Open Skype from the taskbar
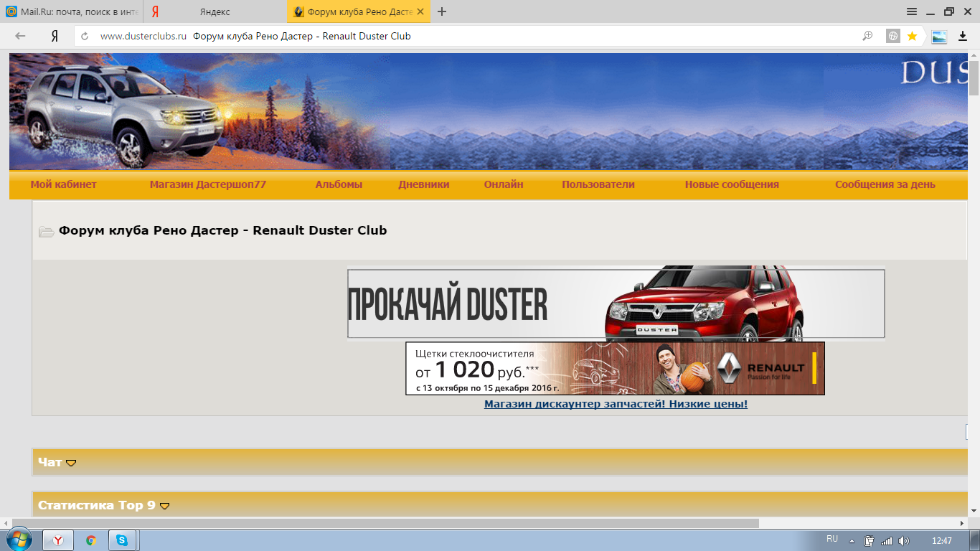This screenshot has width=980, height=551. point(123,540)
